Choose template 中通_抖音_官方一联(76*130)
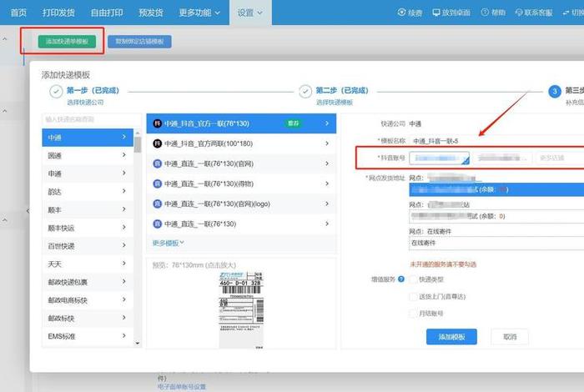Screen dimensions: 584x392 (x=241, y=123)
